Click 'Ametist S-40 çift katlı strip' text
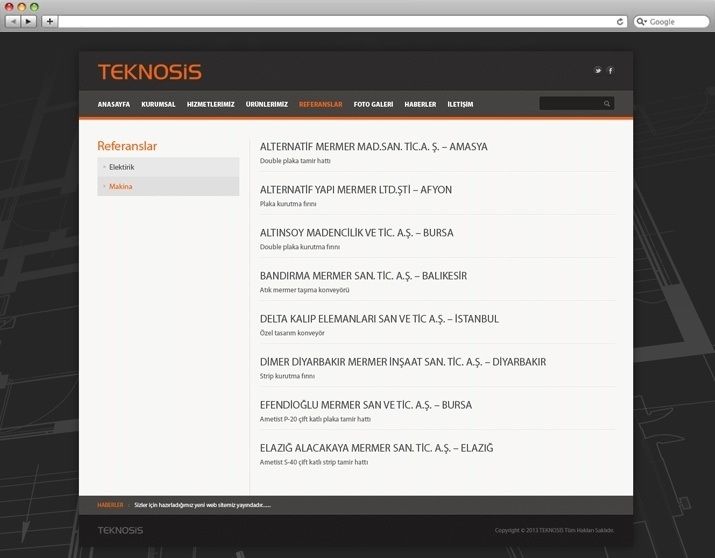Screen dimensions: 715x558 314,462
